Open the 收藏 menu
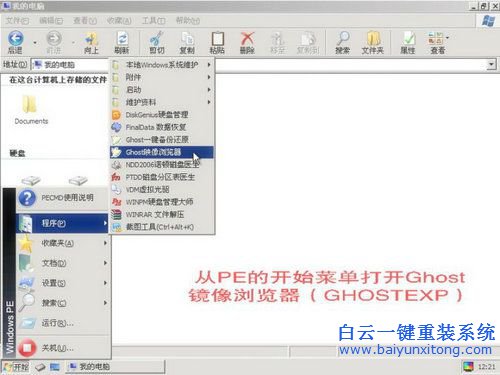 [x=119, y=21]
